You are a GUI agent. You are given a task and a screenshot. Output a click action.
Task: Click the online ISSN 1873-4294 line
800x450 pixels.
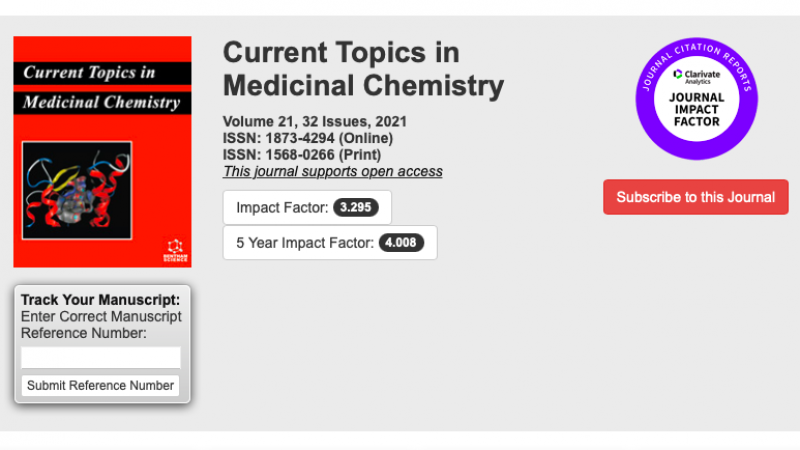click(x=308, y=138)
